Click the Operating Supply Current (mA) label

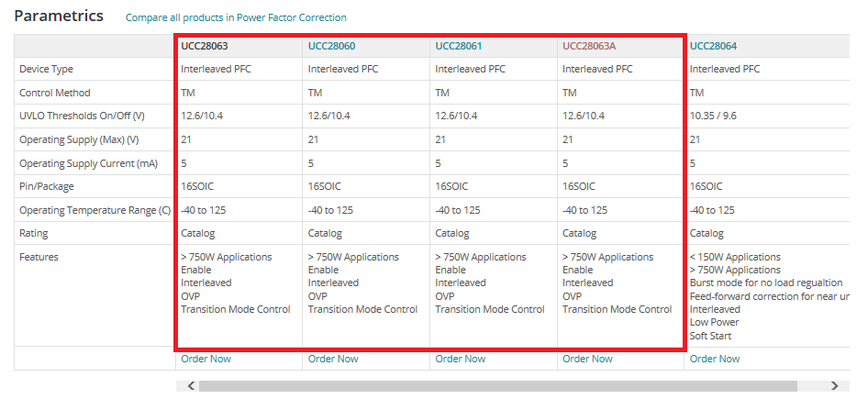coord(89,163)
